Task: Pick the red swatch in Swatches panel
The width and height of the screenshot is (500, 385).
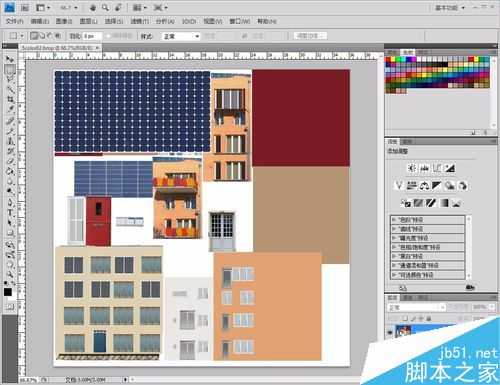Action: [x=388, y=59]
